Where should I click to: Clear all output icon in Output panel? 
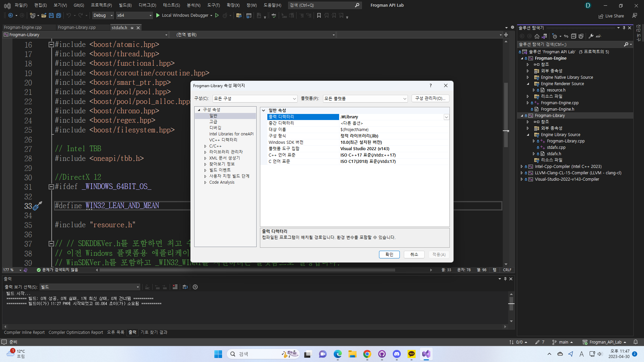pos(175,287)
